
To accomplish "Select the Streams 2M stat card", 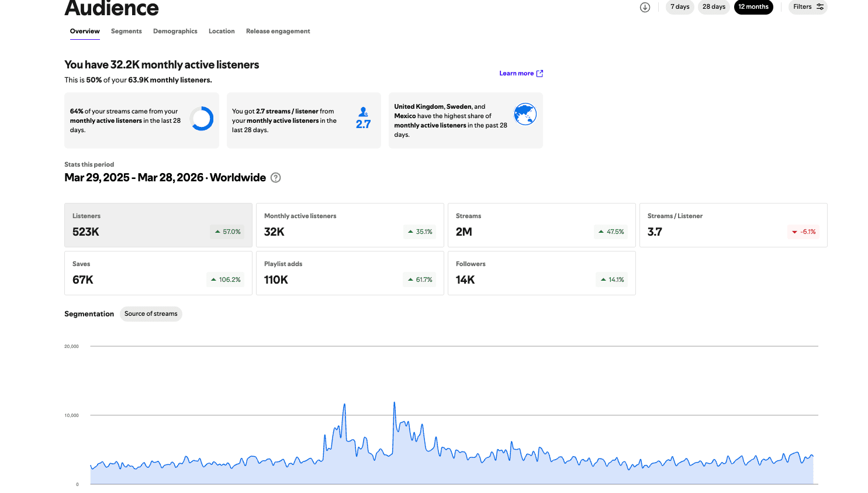I will click(542, 225).
